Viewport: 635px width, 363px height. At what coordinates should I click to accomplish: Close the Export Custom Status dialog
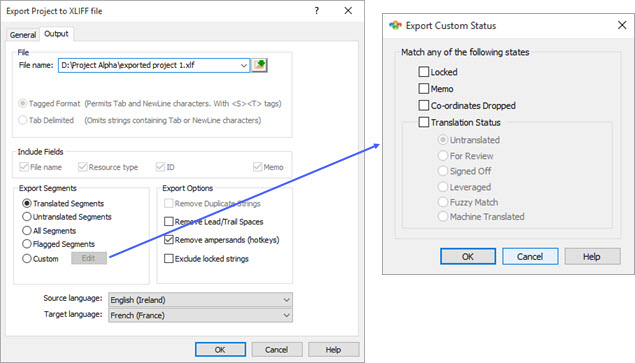pos(622,25)
